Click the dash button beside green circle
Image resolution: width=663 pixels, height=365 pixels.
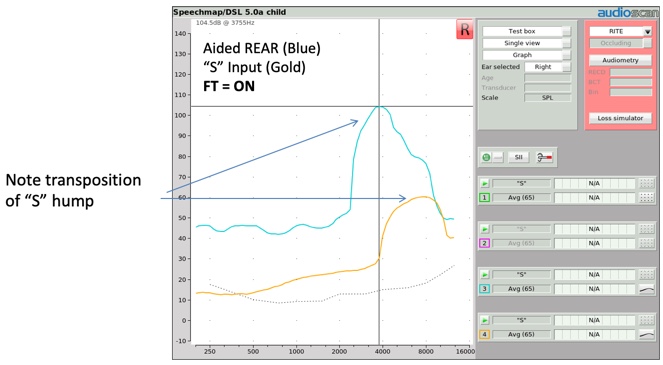coord(498,157)
